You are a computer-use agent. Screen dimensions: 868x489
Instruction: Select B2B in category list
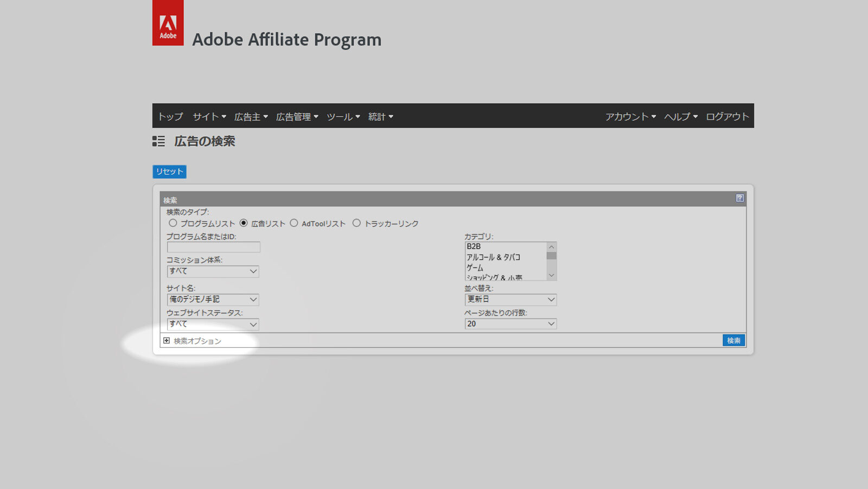point(505,246)
